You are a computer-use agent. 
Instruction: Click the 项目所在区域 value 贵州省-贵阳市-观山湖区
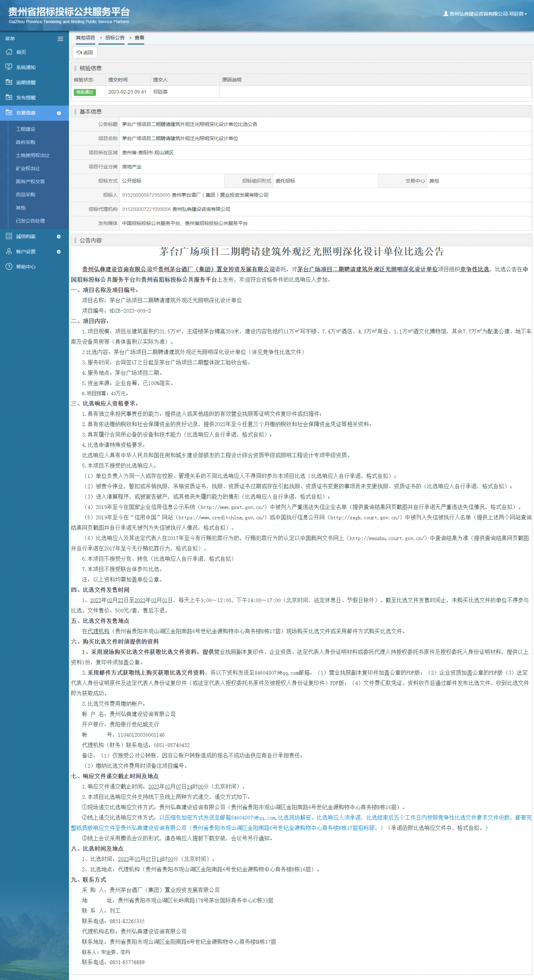click(x=148, y=153)
